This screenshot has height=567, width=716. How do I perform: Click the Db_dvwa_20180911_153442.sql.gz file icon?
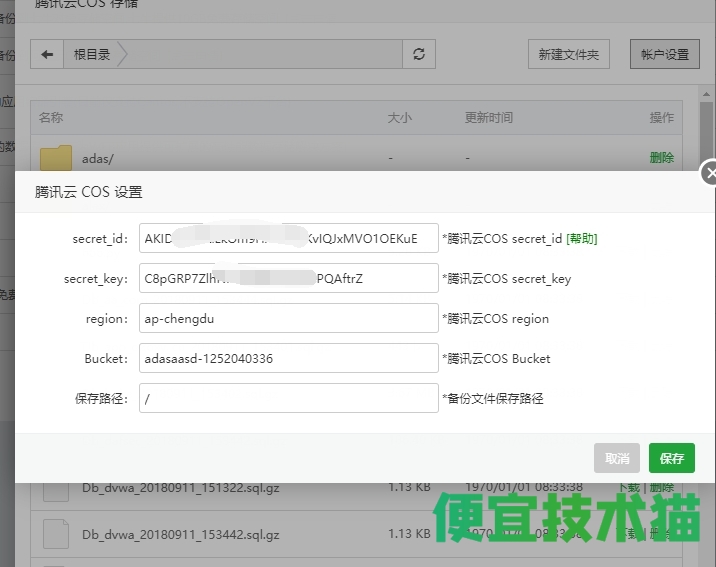coord(56,534)
